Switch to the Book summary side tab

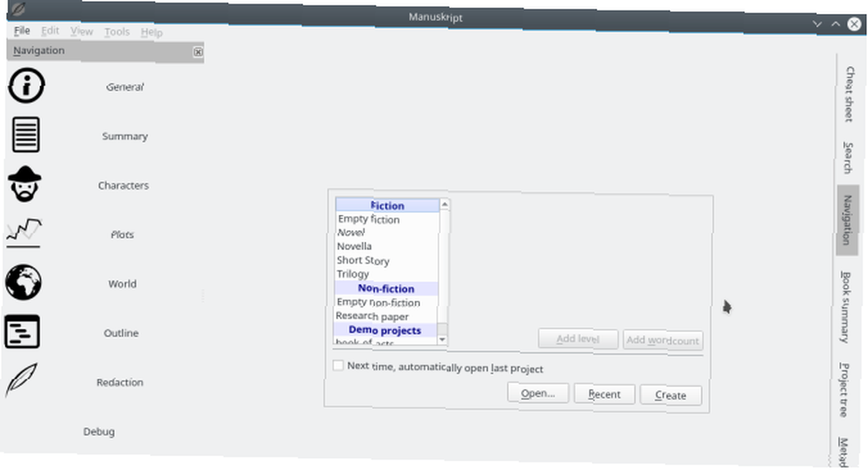[845, 307]
